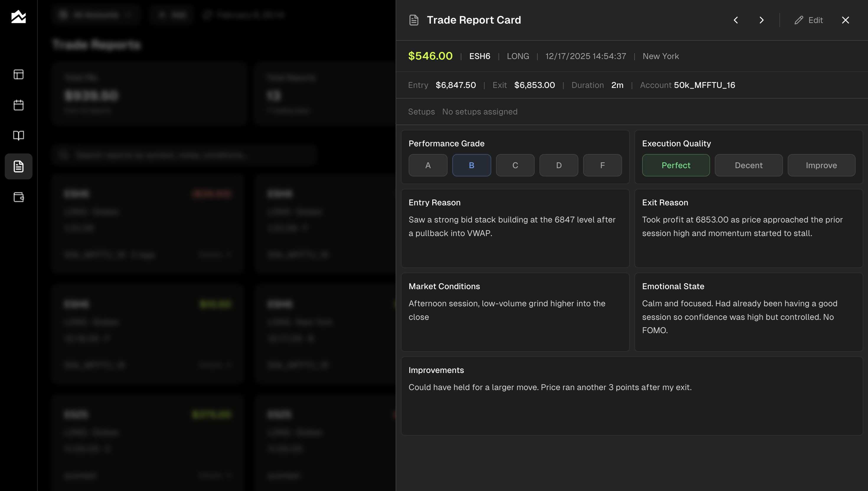Select Performance Grade B
Image resolution: width=868 pixels, height=491 pixels.
pyautogui.click(x=471, y=165)
